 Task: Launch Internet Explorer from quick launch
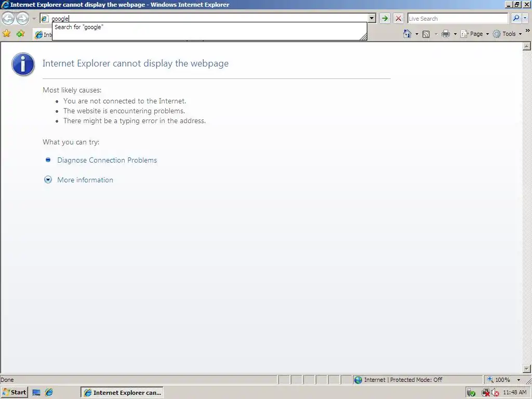click(49, 393)
